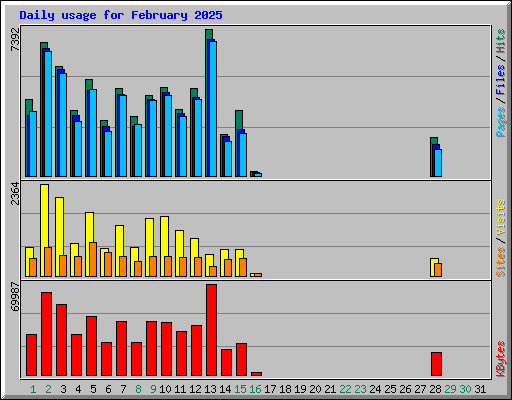Click the blue "Files" legend label

pyautogui.click(x=500, y=80)
